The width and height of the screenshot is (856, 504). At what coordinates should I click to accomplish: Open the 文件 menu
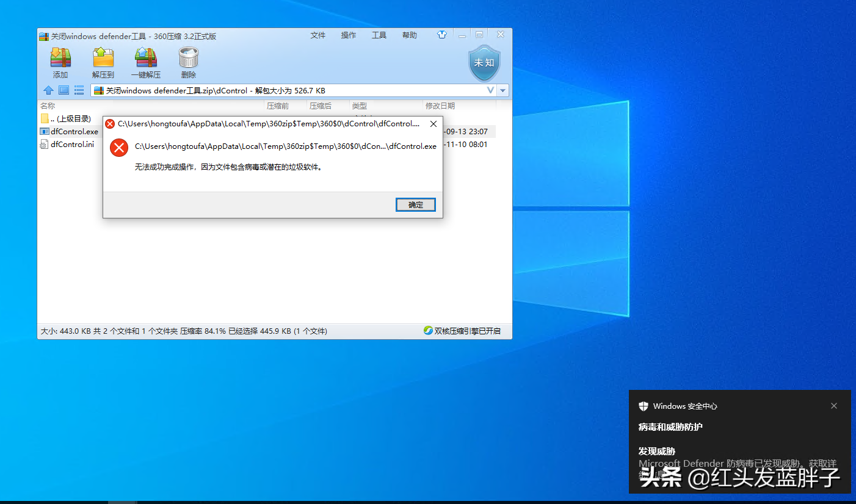click(x=318, y=35)
